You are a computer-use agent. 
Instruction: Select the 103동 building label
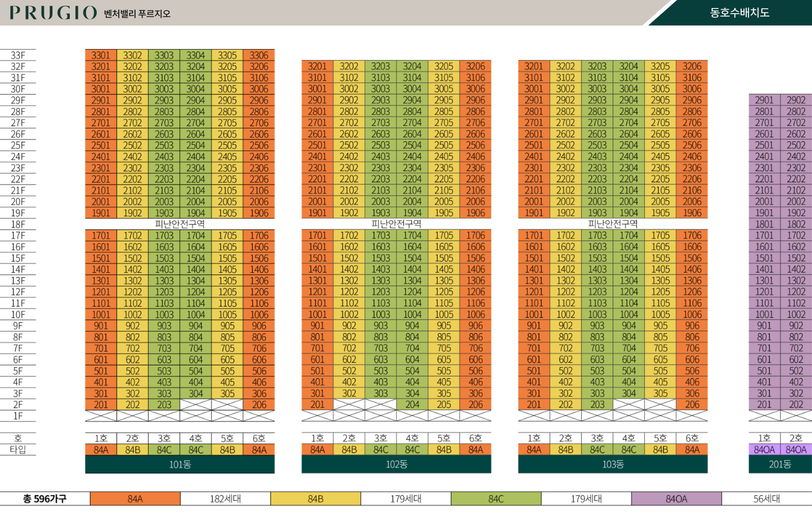point(612,465)
